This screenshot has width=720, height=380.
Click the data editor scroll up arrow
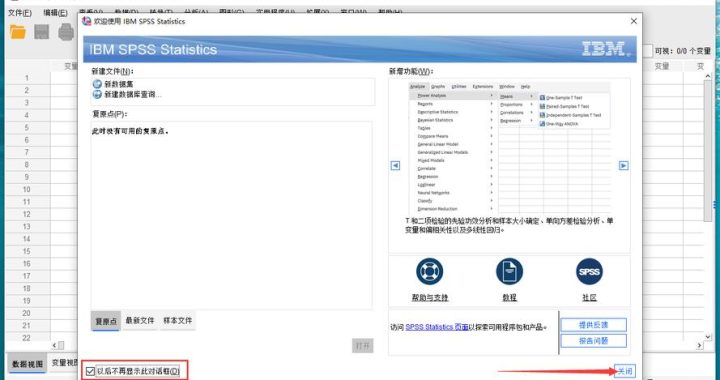tap(708, 77)
